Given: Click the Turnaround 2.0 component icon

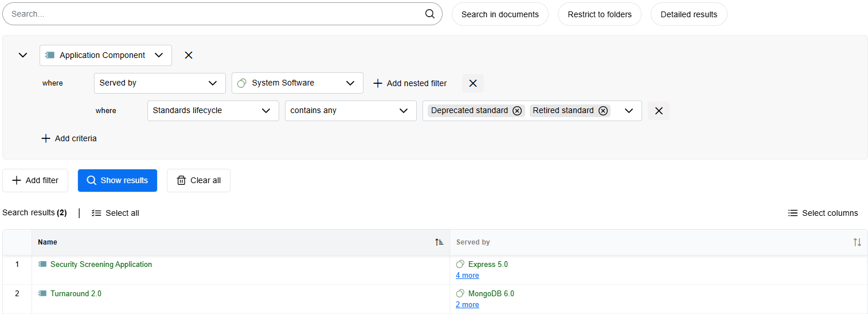Looking at the screenshot, I should coord(42,294).
